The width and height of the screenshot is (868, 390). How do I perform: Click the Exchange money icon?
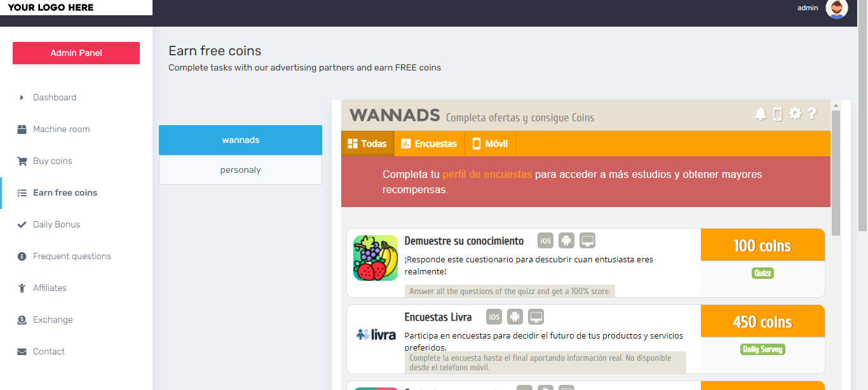22,319
